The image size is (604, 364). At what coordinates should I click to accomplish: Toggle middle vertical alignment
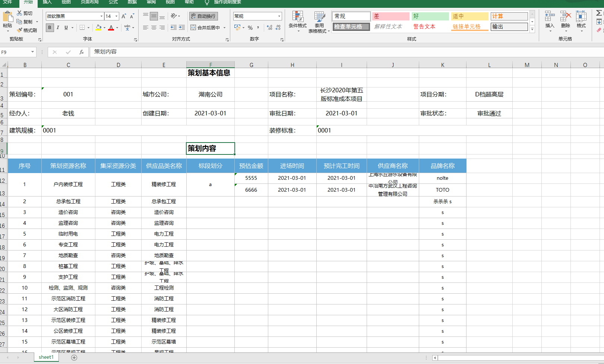154,16
